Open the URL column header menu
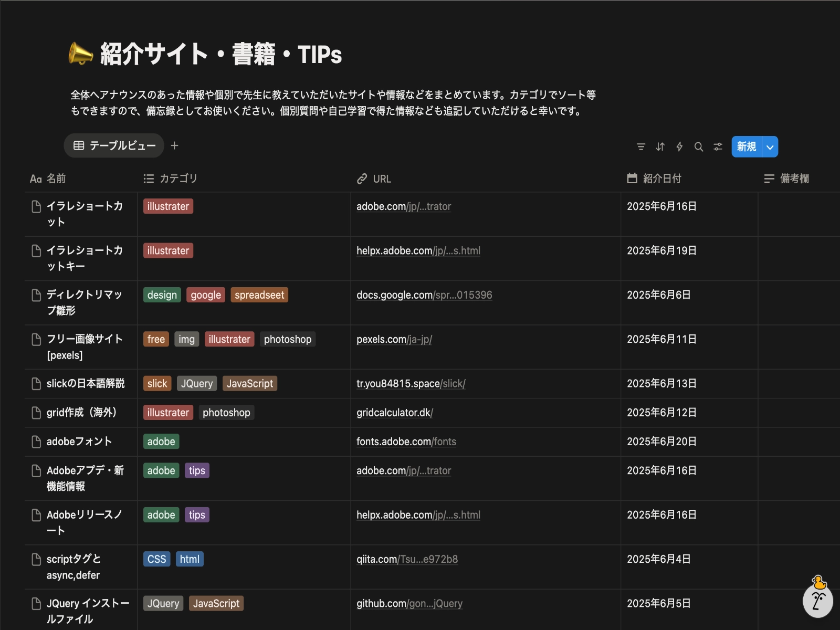This screenshot has height=630, width=840. click(381, 178)
